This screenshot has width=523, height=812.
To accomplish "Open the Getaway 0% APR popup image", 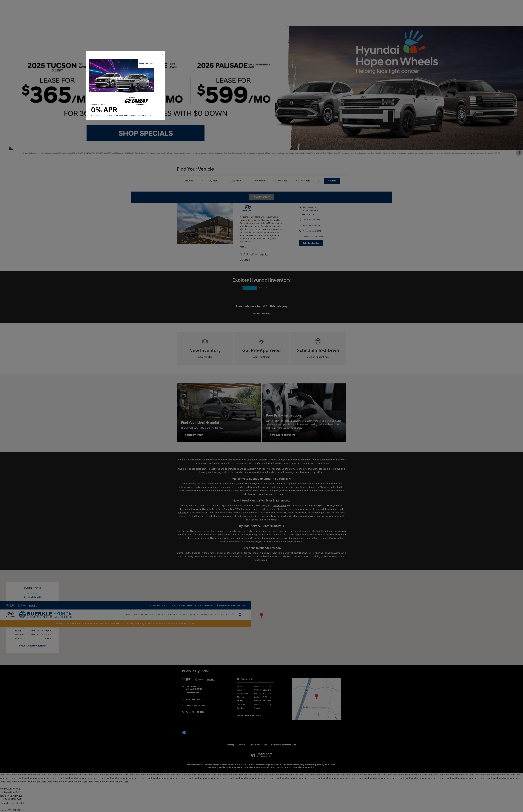I will click(x=122, y=89).
